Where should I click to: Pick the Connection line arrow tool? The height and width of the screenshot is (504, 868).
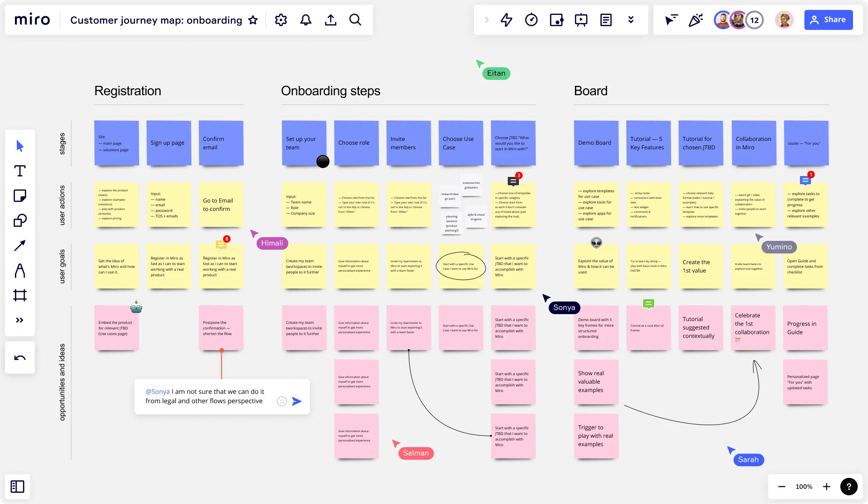coord(20,245)
